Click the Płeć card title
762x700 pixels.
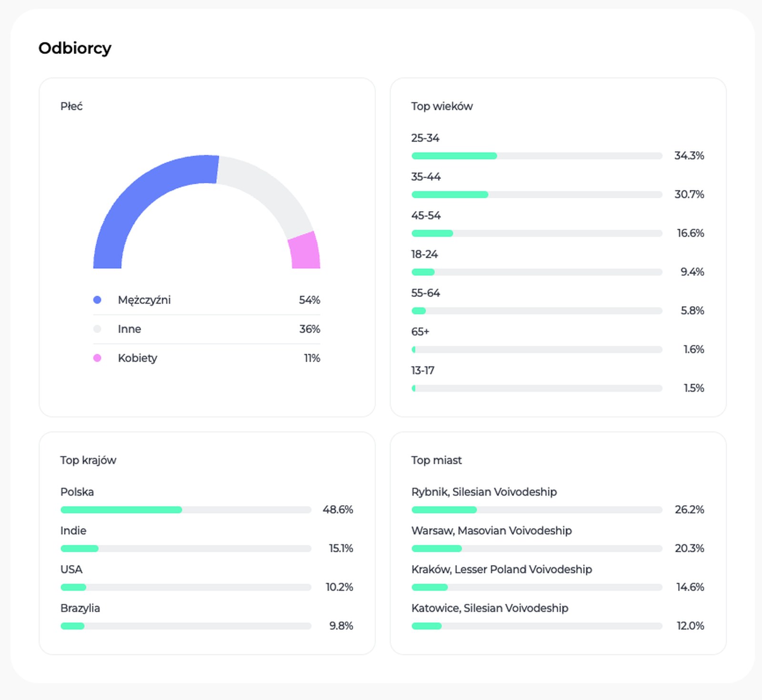point(71,106)
